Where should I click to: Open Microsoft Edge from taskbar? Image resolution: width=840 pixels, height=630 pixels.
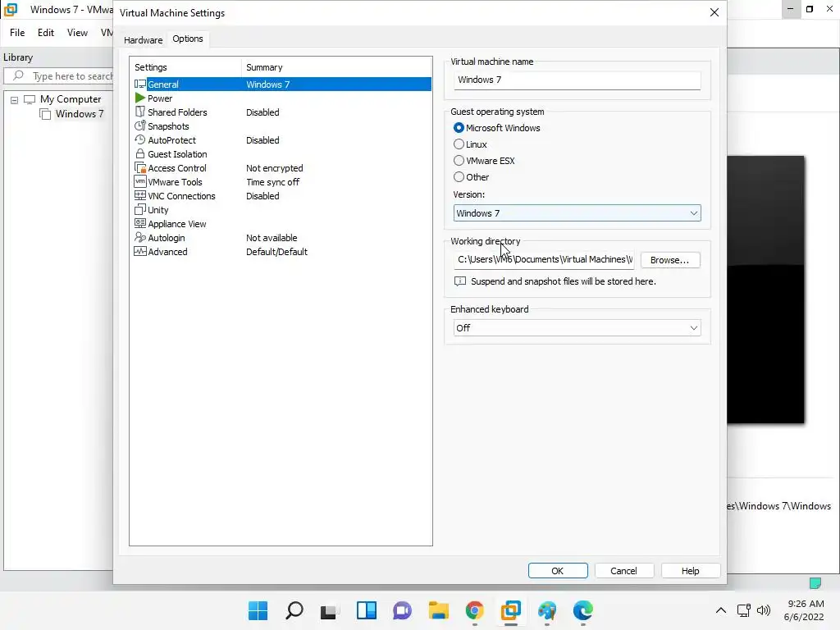583,610
